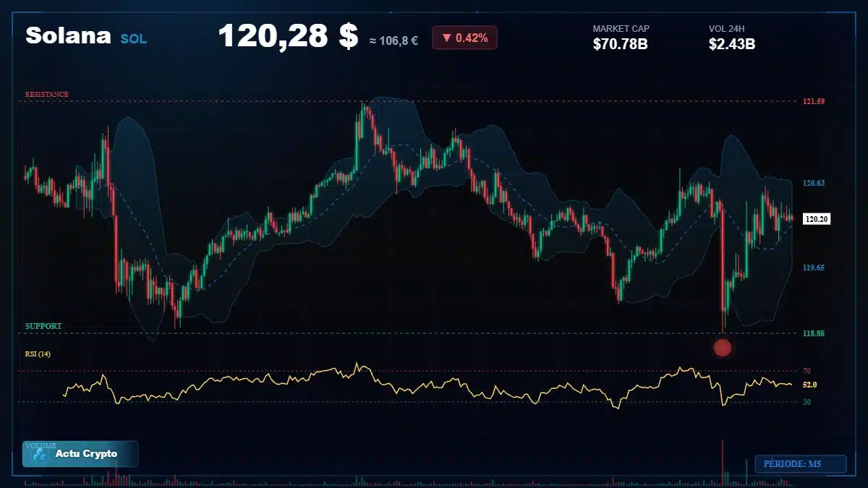Click the 120.20 current price tag
This screenshot has width=868, height=488.
pyautogui.click(x=817, y=218)
